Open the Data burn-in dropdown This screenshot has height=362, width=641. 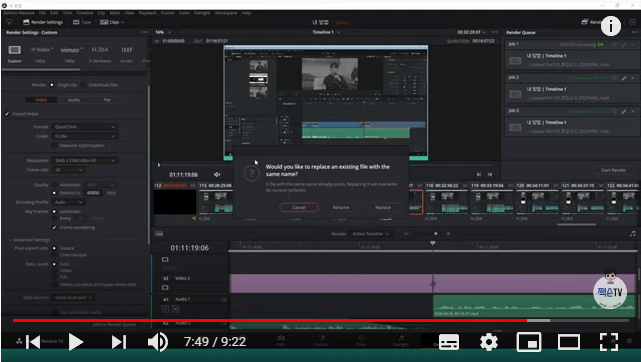pyautogui.click(x=74, y=297)
